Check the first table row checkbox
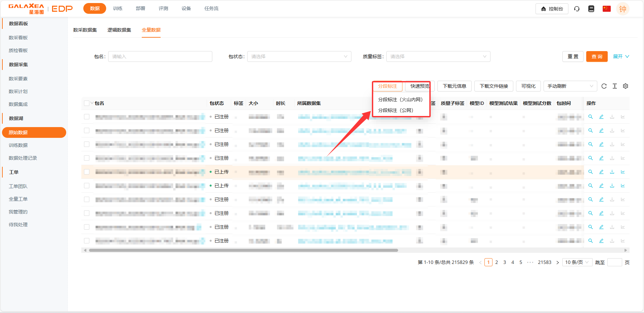 [87, 117]
